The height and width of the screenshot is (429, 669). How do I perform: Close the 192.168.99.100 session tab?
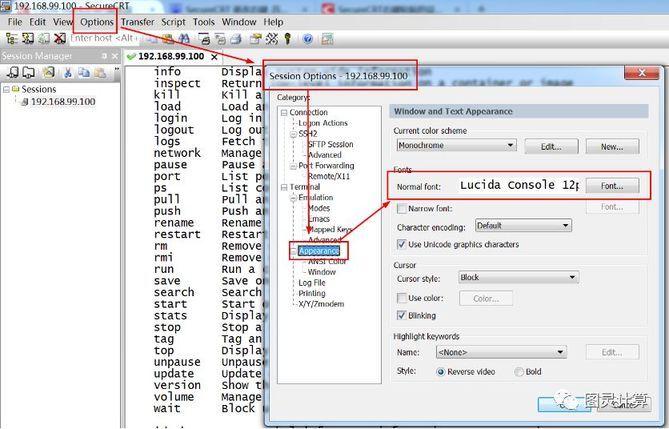(214, 56)
